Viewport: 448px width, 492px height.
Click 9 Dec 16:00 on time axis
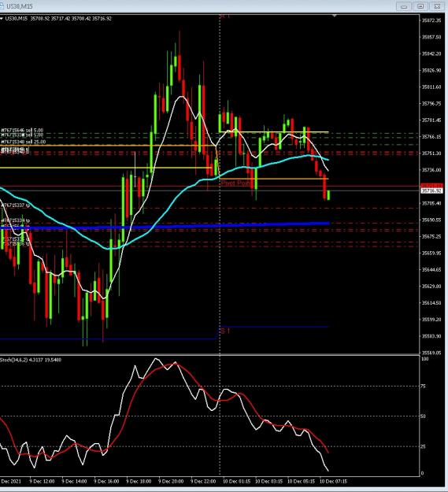click(106, 481)
